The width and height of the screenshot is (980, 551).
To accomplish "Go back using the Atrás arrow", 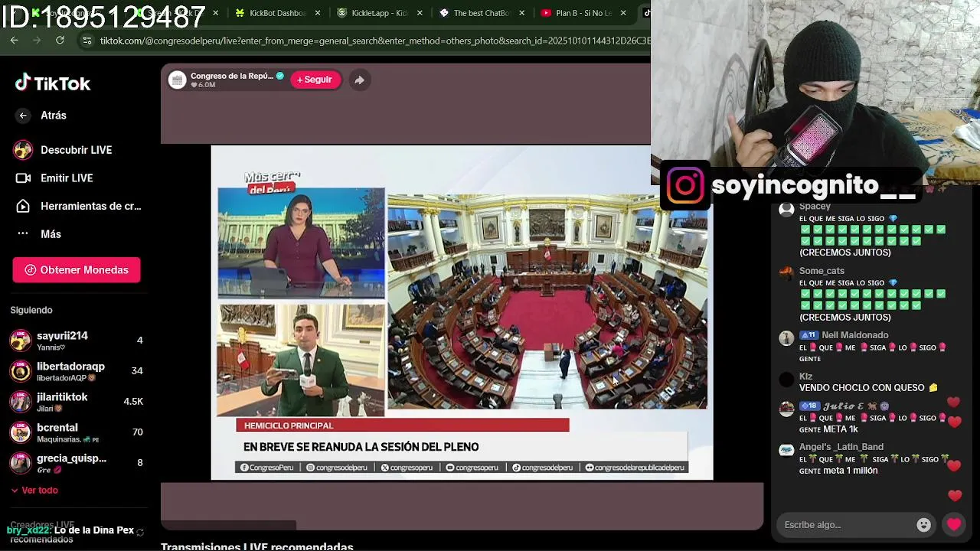I will tap(23, 116).
